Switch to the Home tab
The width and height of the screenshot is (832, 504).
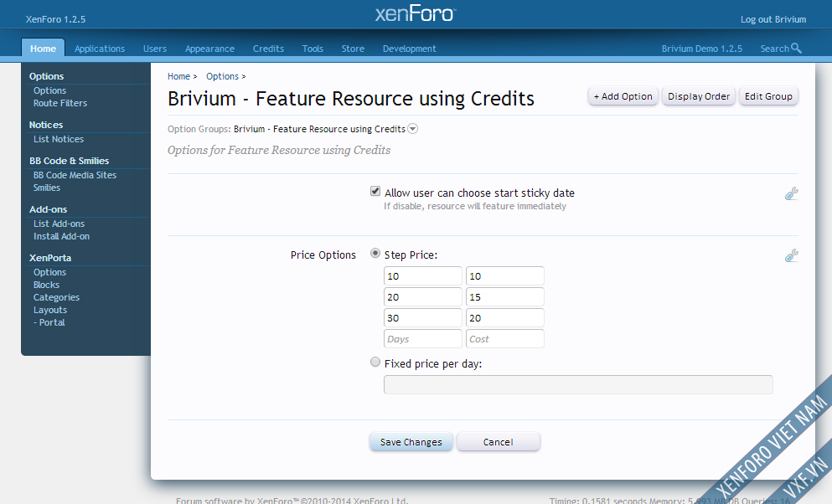tap(43, 49)
